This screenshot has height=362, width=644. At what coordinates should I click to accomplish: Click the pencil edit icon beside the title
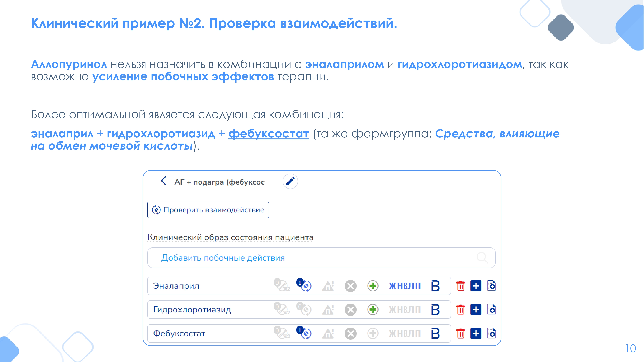click(290, 181)
